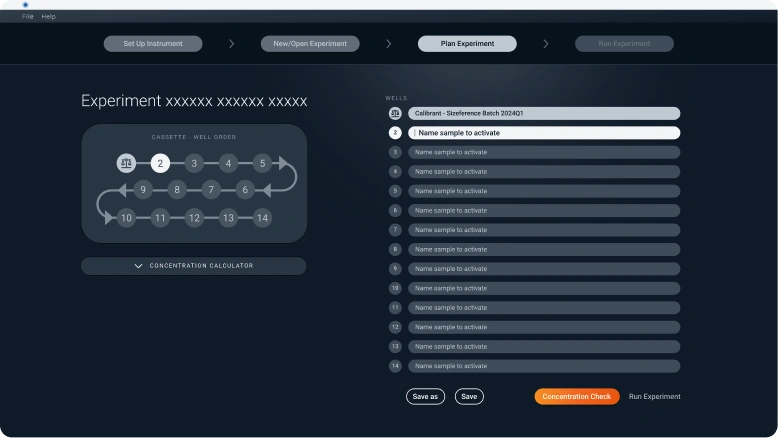Activate the well 9 sample name field
The height and width of the screenshot is (438, 778).
point(544,269)
